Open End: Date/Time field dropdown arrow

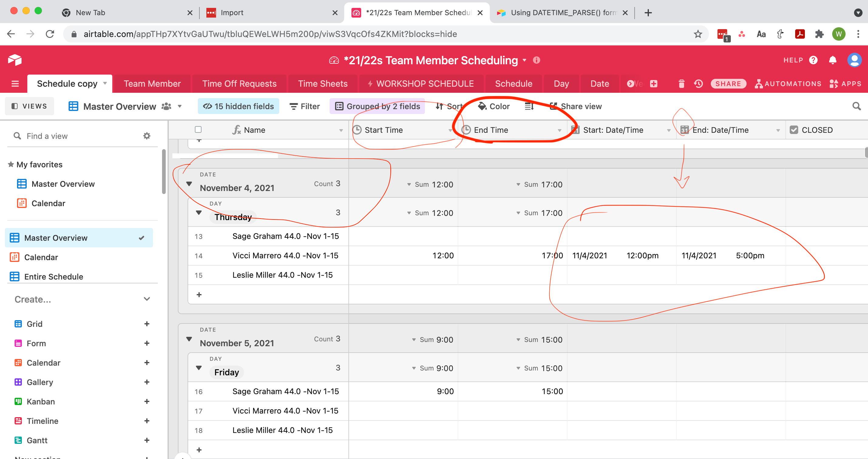[778, 131]
